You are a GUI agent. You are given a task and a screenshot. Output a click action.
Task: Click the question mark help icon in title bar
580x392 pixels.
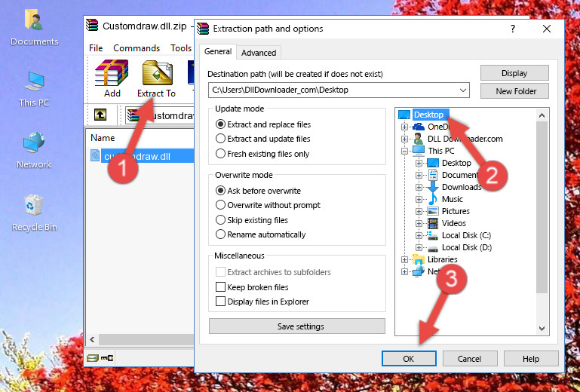(513, 29)
